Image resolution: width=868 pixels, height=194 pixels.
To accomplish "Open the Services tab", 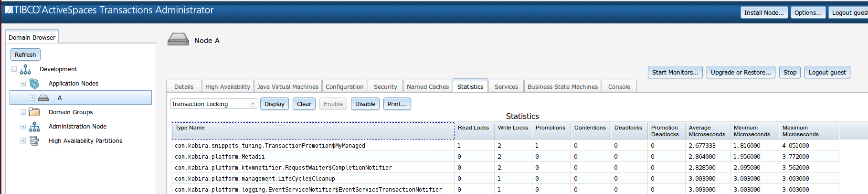I will tap(506, 86).
